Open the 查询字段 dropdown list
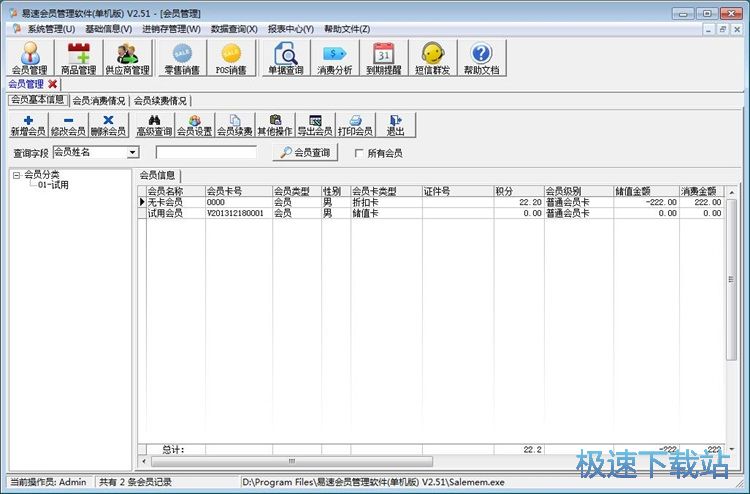Viewport: 750px width, 494px height. click(133, 152)
